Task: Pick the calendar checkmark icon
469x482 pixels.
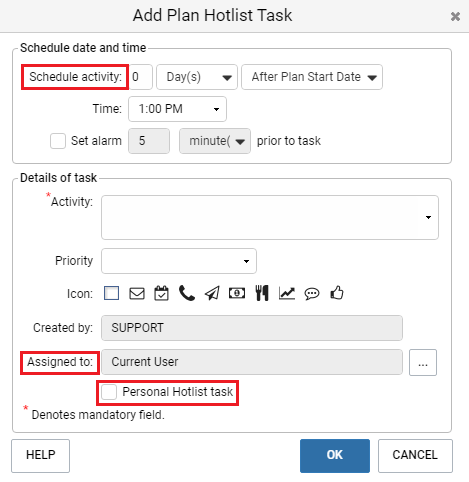Action: 161,293
